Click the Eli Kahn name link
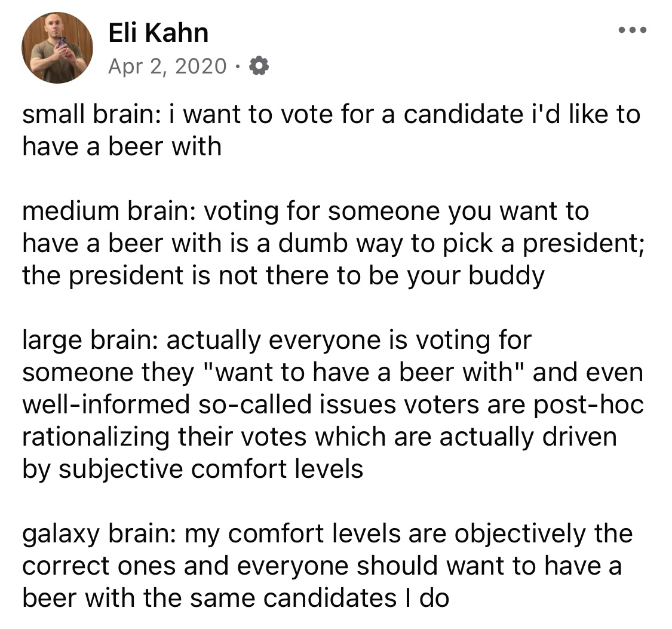This screenshot has width=672, height=629. tap(158, 32)
